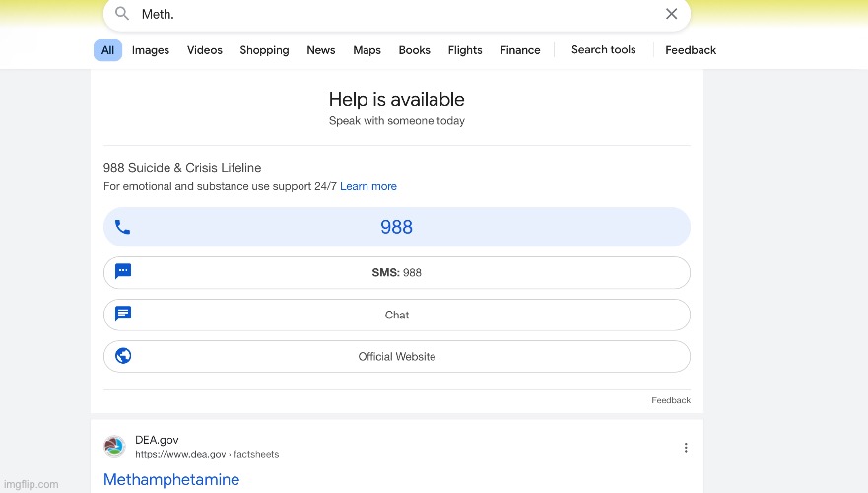This screenshot has height=493, width=868.
Task: Click Feedback below the crisis card
Action: [x=670, y=400]
